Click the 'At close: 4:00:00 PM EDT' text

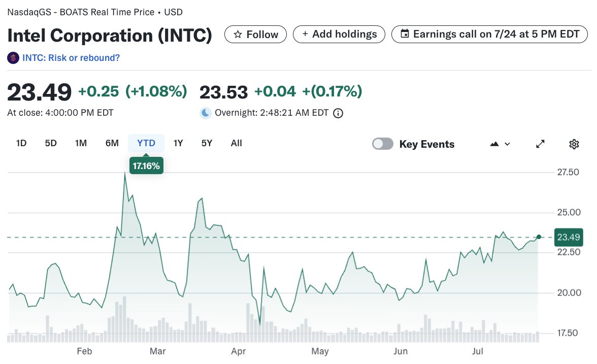[60, 113]
